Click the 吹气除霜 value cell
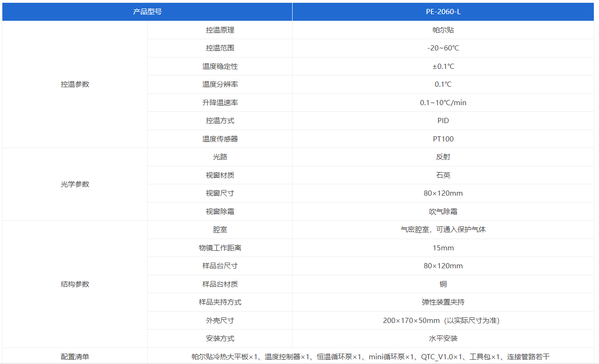The height and width of the screenshot is (364, 599). pyautogui.click(x=443, y=212)
